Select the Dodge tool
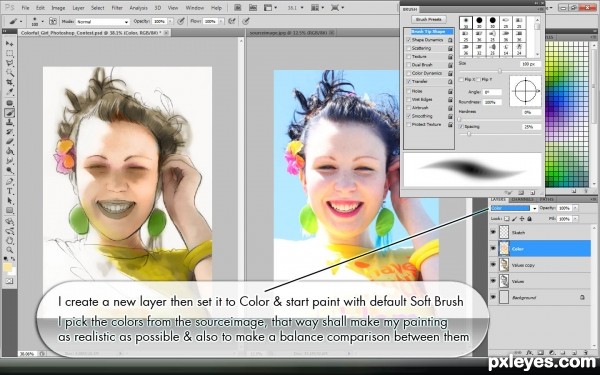Image resolution: width=600 pixels, height=375 pixels. 10,170
